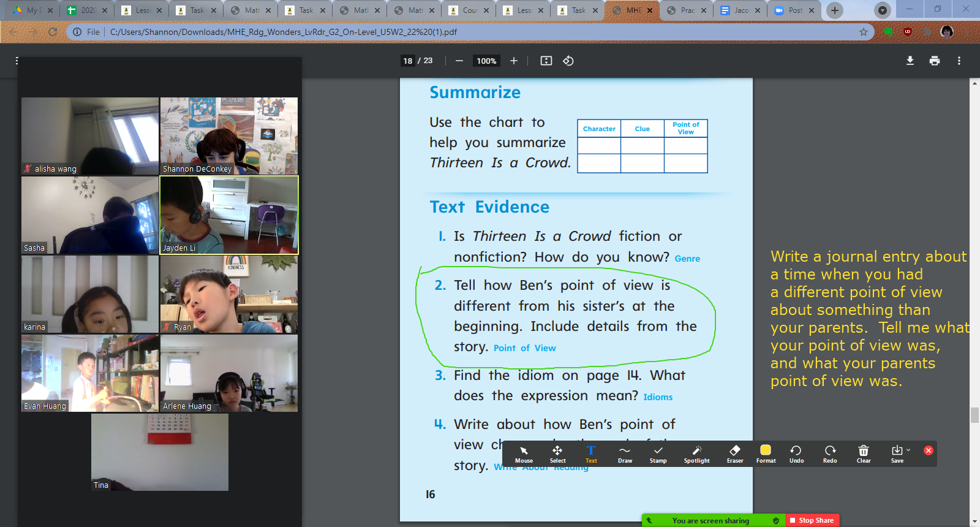Select Jayden Li's video tile
The image size is (980, 527).
(229, 215)
